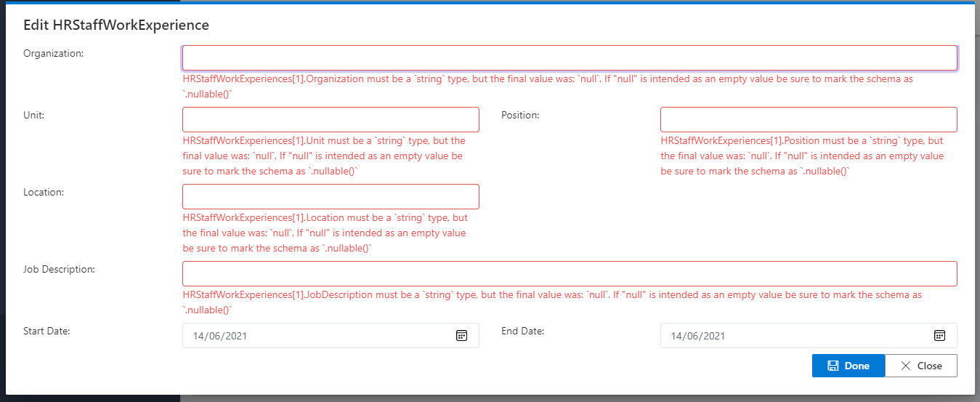
Task: Click the Edit HRStaffWorkExperience dialog title
Action: [116, 25]
